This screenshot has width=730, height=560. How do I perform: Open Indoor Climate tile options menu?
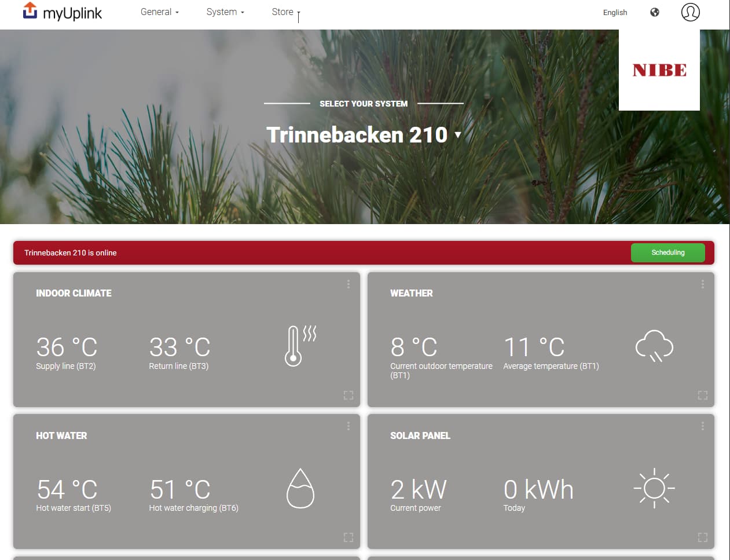pos(349,284)
